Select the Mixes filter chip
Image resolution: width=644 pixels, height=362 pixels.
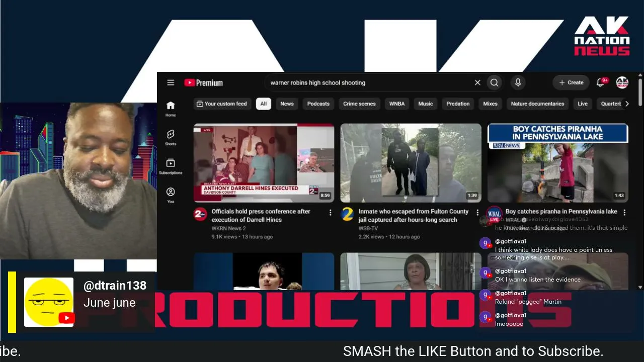[490, 104]
